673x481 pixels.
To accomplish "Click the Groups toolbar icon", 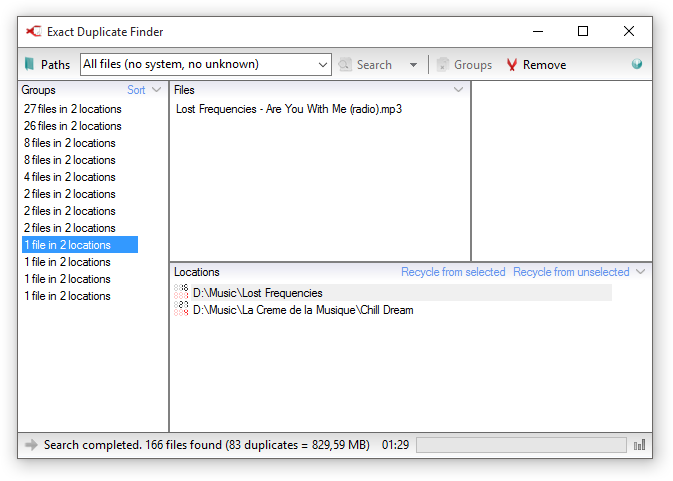I will point(443,65).
